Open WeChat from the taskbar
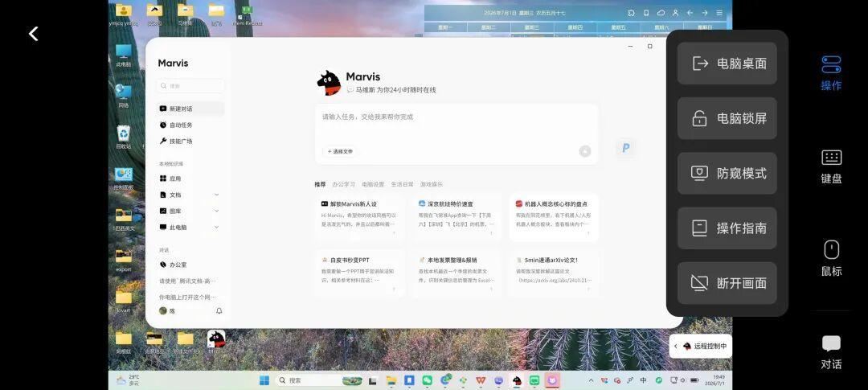Viewport: 868px width, 390px height. [x=427, y=380]
